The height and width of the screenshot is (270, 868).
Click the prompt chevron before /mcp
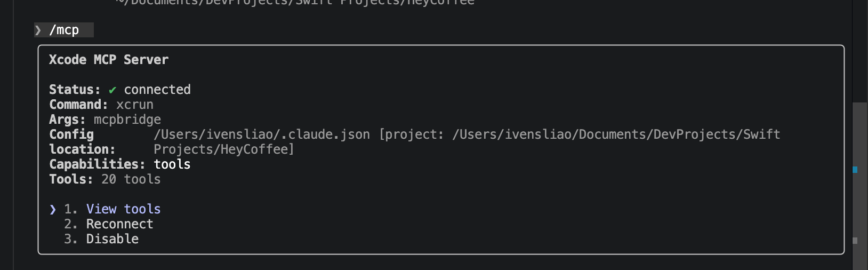(x=38, y=30)
